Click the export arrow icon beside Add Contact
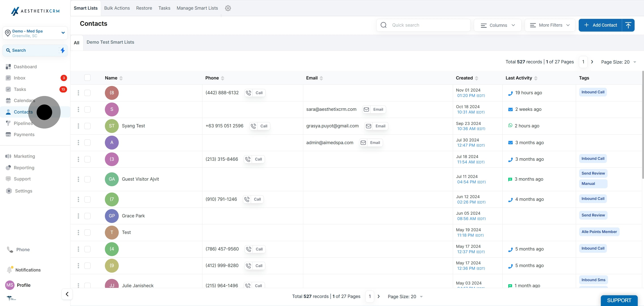The height and width of the screenshot is (306, 644). [628, 25]
